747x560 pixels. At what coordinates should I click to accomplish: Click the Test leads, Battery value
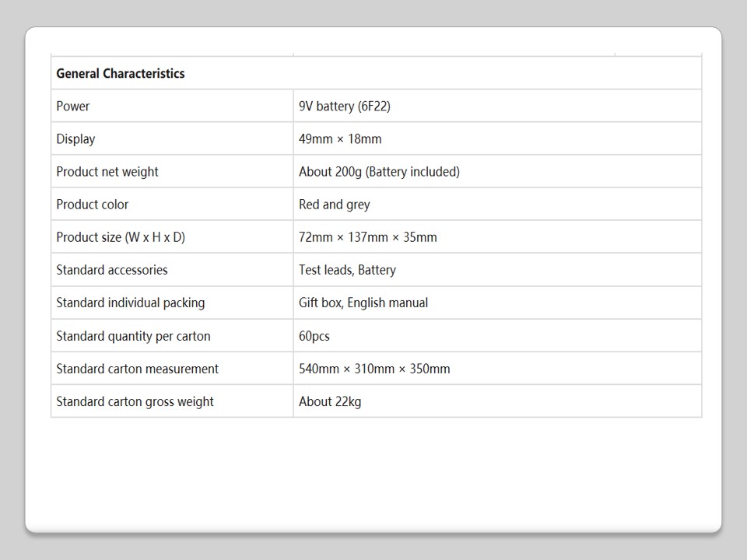point(347,270)
